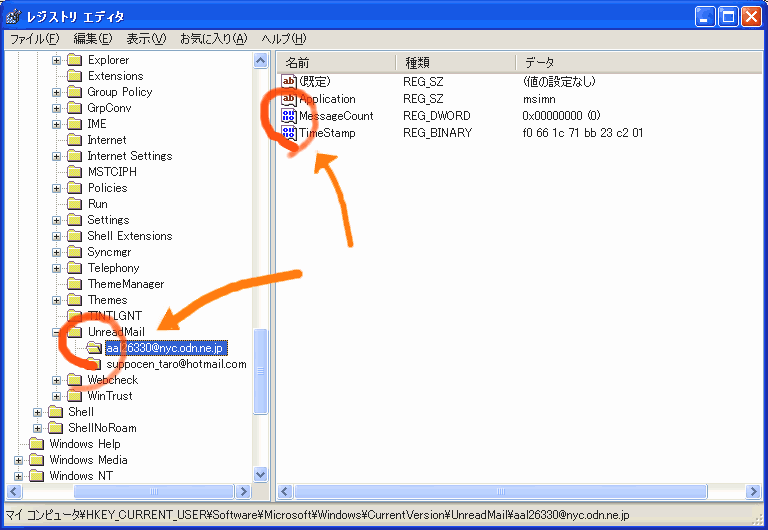The height and width of the screenshot is (530, 768).
Task: Click the Extensions folder icon
Action: point(74,76)
